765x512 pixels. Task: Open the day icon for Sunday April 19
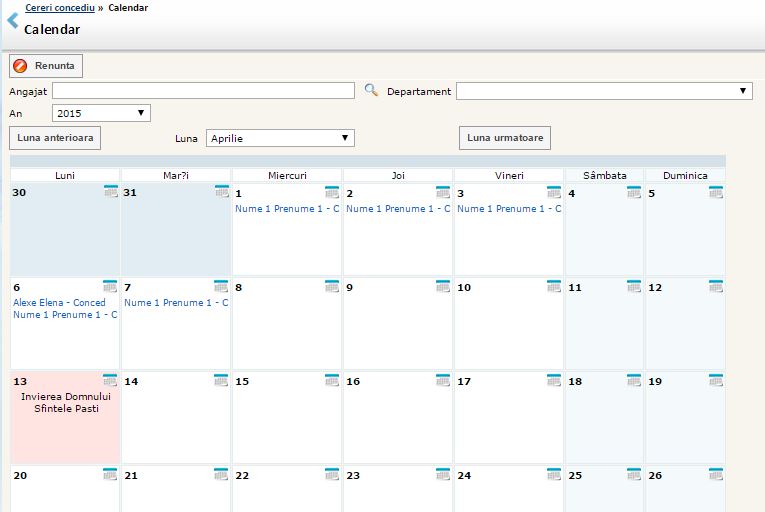point(715,380)
